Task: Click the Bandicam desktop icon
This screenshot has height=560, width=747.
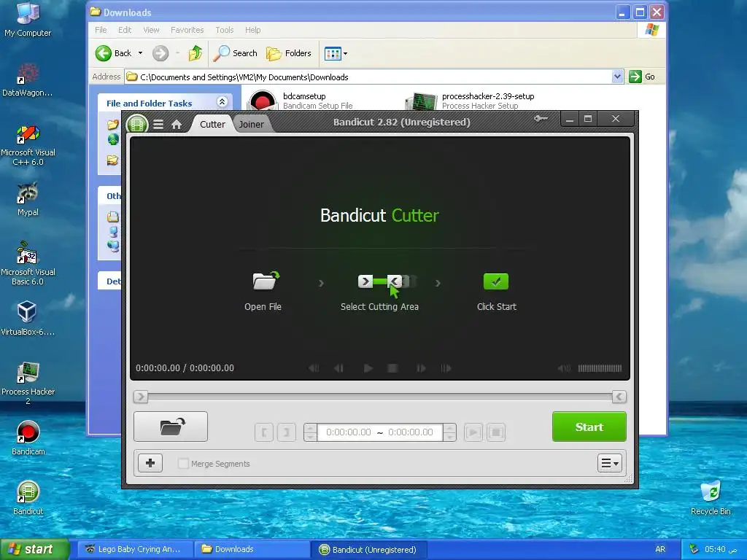Action: [28, 438]
